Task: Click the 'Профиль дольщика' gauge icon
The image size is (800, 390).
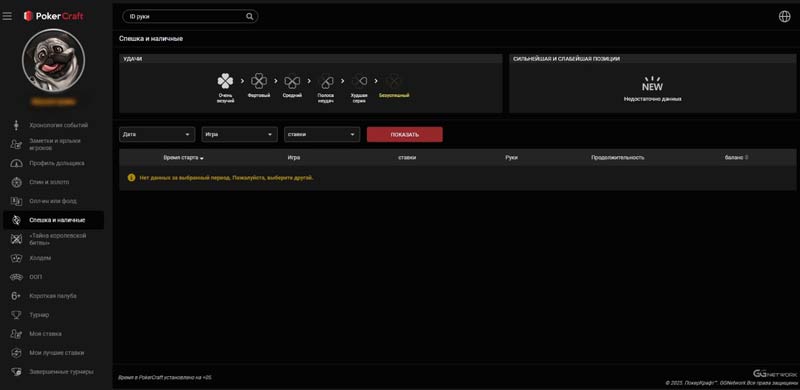Action: (16, 163)
